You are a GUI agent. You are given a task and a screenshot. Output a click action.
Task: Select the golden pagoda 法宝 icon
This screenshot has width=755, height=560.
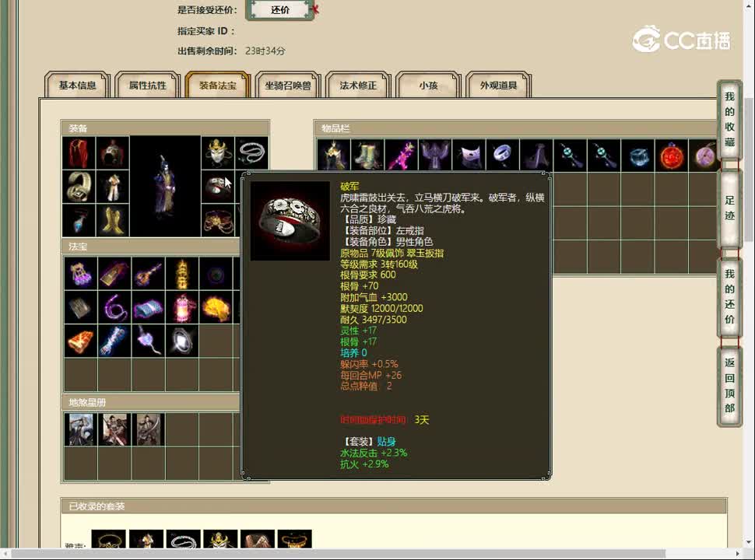point(182,273)
